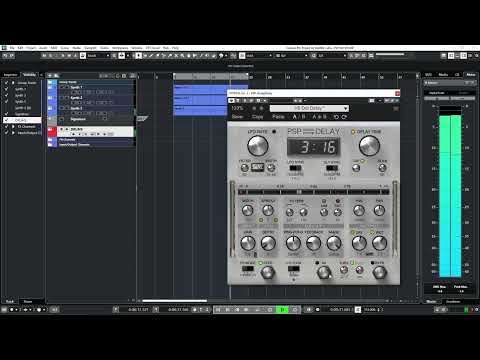Click the SPREAD knob

pyautogui.click(x=268, y=210)
